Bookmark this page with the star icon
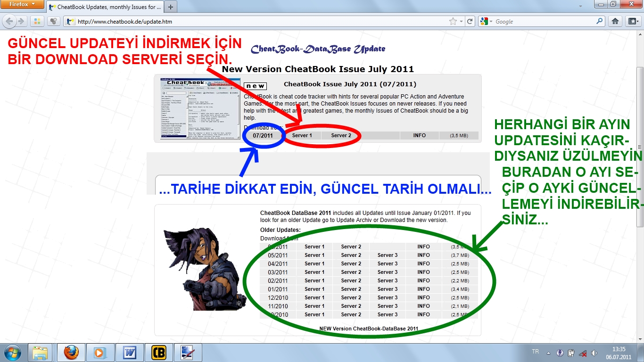 (x=453, y=21)
